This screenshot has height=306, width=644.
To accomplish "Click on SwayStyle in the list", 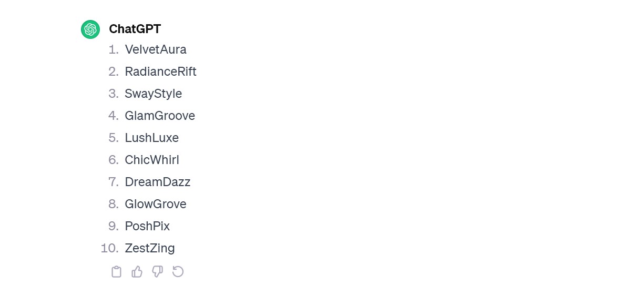I will click(153, 94).
